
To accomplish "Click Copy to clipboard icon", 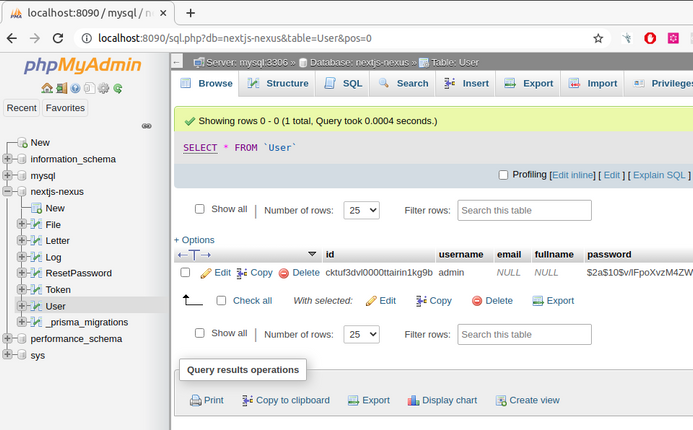I will (247, 400).
